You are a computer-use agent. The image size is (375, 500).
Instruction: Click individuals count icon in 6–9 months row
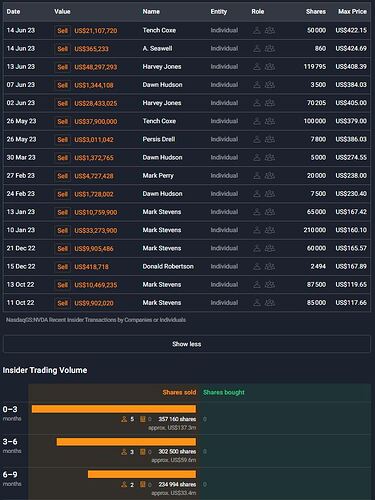[124, 484]
